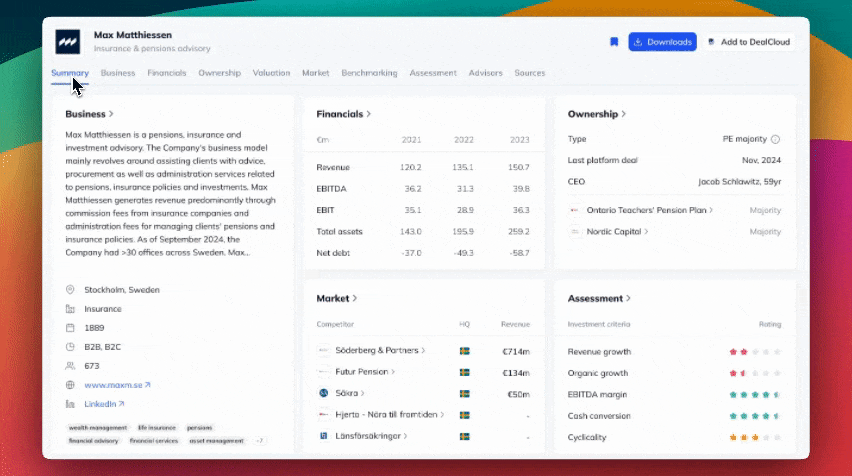This screenshot has height=476, width=852.
Task: Click the Ontario Teachers' logo icon
Action: coord(574,210)
